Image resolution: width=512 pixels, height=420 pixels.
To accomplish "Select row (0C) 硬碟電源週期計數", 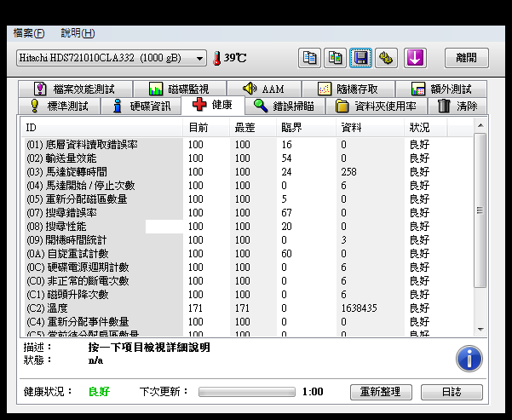I will click(x=247, y=268).
